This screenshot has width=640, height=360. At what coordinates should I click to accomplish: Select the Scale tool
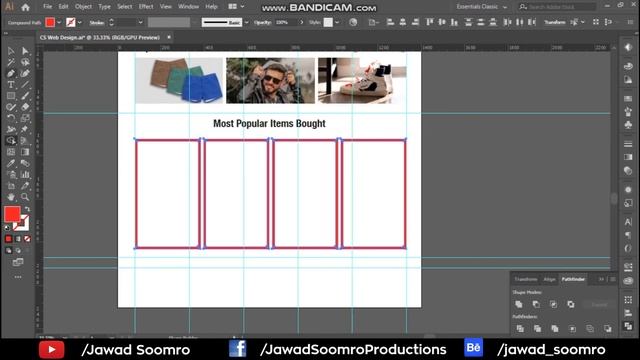25,118
